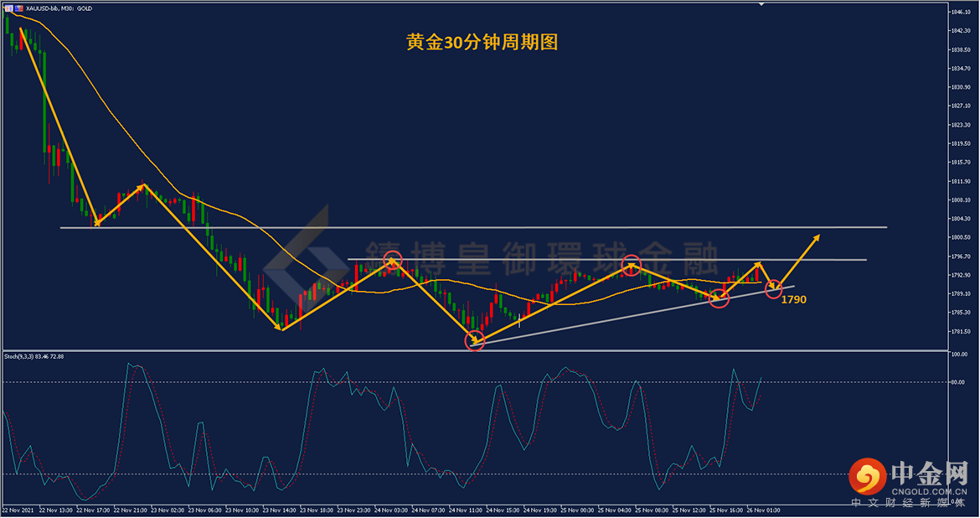Click the 1808.10 price axis label
Screen dimensions: 980x518
961,200
